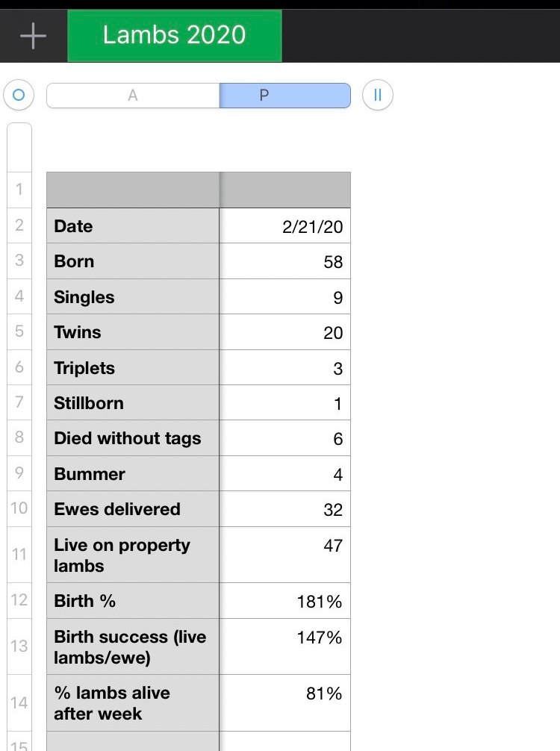Viewport: 560px width, 751px height.
Task: Select the Bummer value 4 cell
Action: (284, 473)
